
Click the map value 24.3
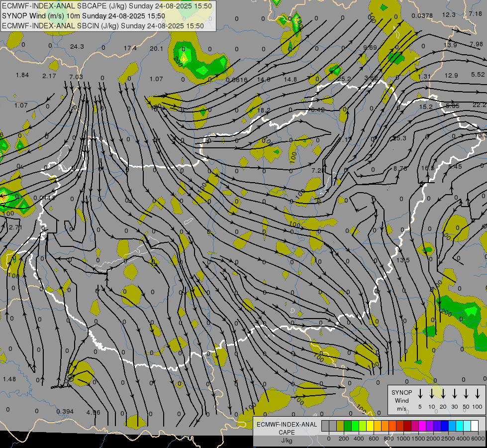point(77,47)
